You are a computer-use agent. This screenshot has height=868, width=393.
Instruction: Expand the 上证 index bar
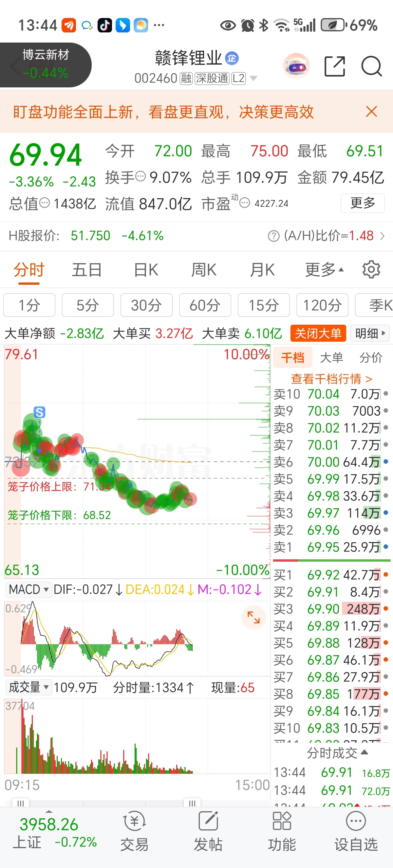pyautogui.click(x=49, y=812)
